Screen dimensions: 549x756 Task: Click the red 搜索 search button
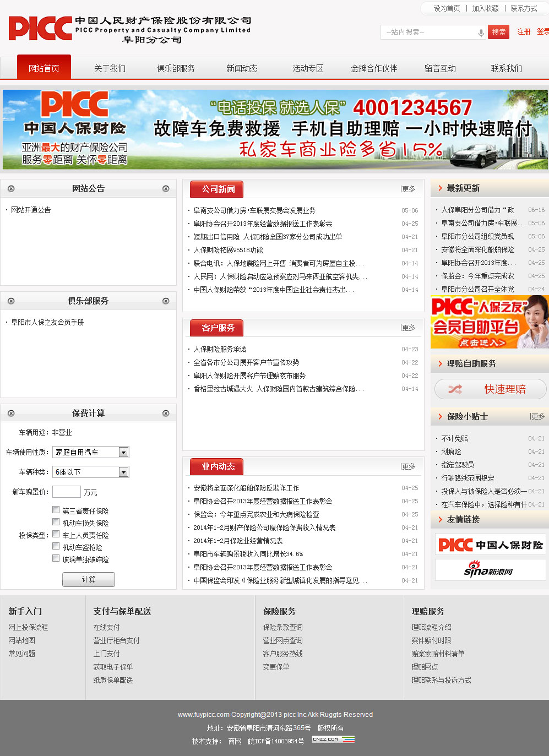[x=499, y=32]
